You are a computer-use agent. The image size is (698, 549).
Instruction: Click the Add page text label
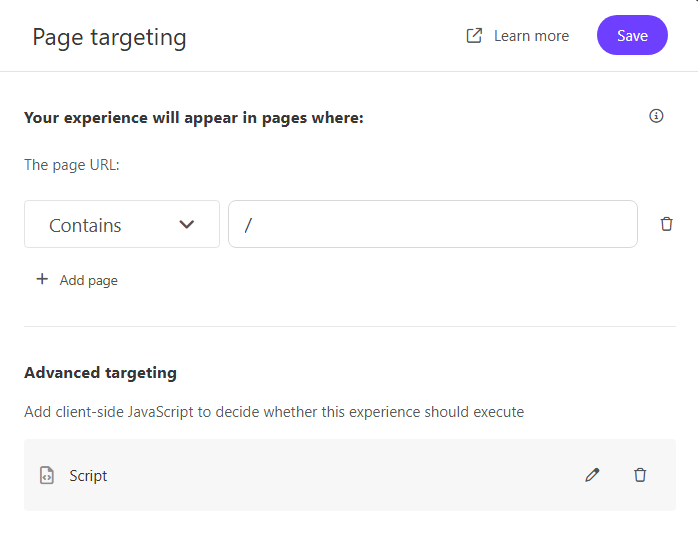(88, 281)
